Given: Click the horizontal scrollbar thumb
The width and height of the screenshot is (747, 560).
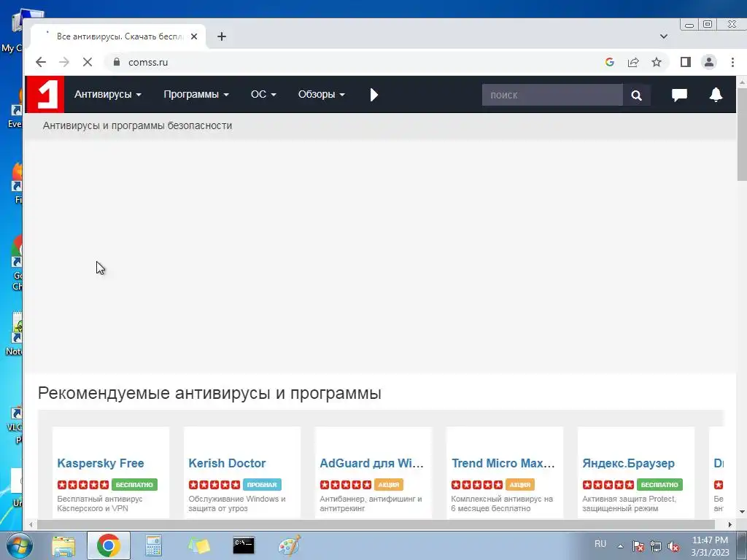Looking at the screenshot, I should 376,524.
